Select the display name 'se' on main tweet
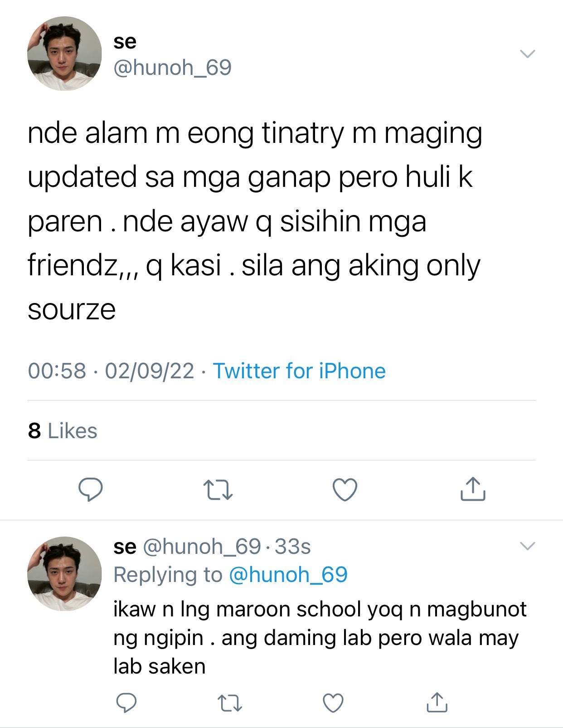This screenshot has width=563, height=728. click(x=125, y=42)
